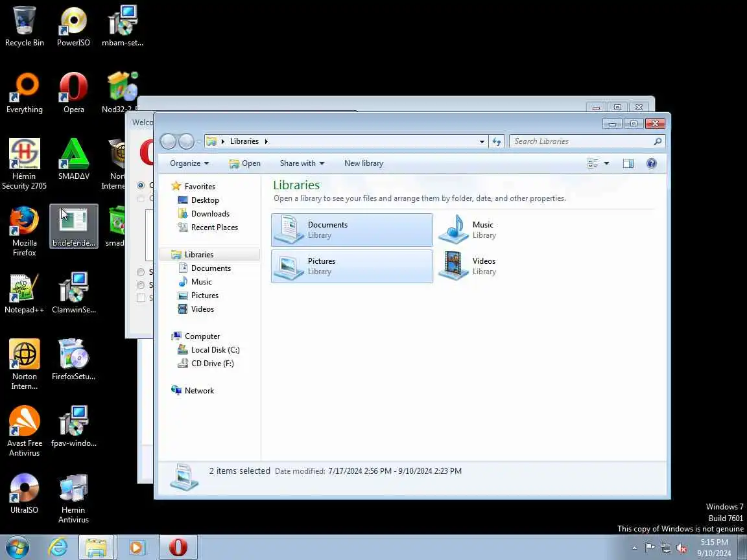The image size is (747, 560).
Task: Launch PowerISO from the desktop
Action: pos(73,27)
